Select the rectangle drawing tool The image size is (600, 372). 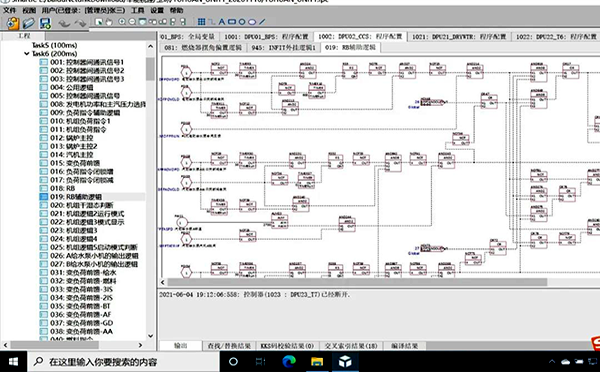coord(232,22)
